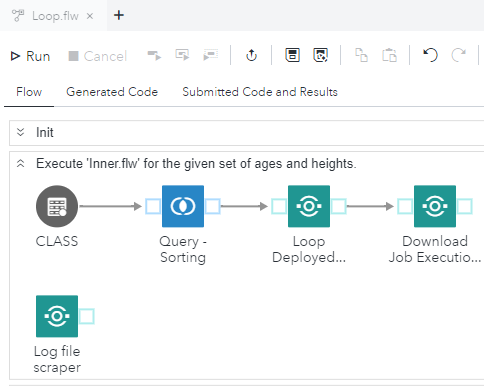Click the disabled Cancel button
This screenshot has width=484, height=386.
click(x=97, y=56)
